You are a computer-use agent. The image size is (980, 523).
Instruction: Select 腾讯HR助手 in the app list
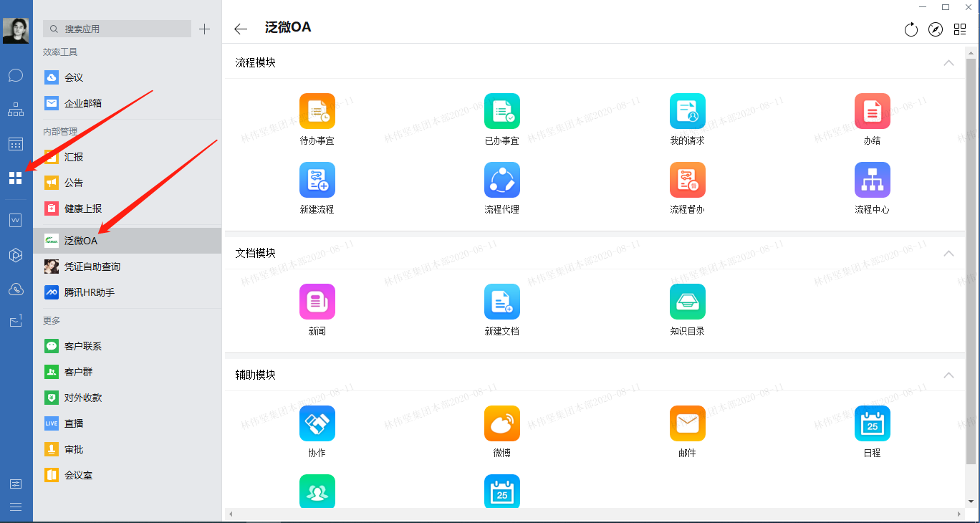(128, 292)
